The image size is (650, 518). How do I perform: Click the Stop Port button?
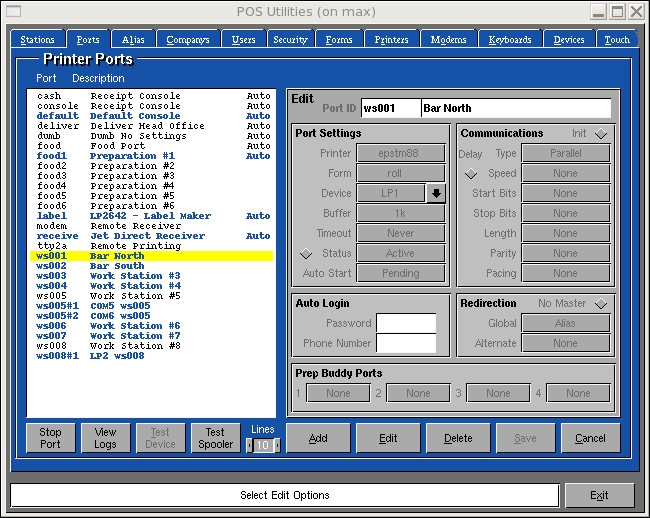coord(51,438)
